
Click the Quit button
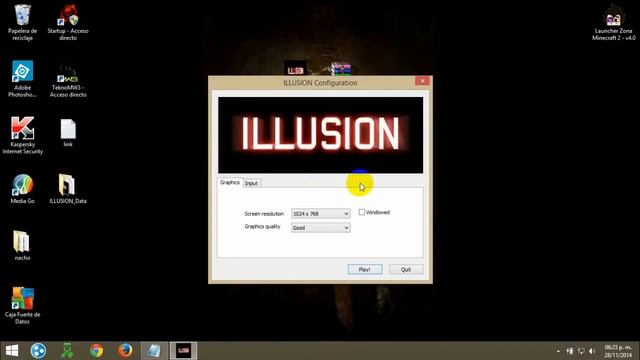[406, 269]
